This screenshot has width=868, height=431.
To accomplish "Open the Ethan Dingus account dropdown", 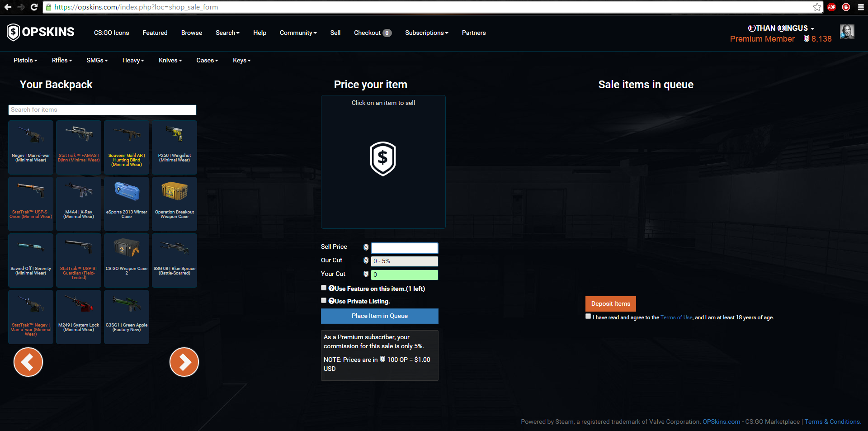I will pos(781,28).
